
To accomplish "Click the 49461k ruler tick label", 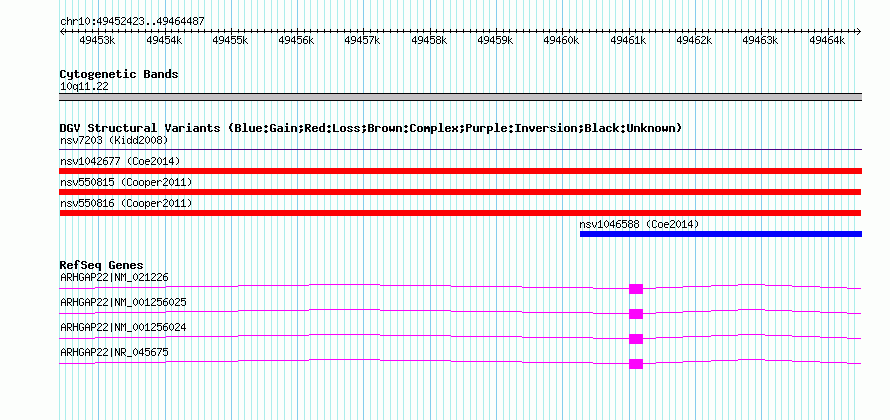I will pyautogui.click(x=628, y=40).
